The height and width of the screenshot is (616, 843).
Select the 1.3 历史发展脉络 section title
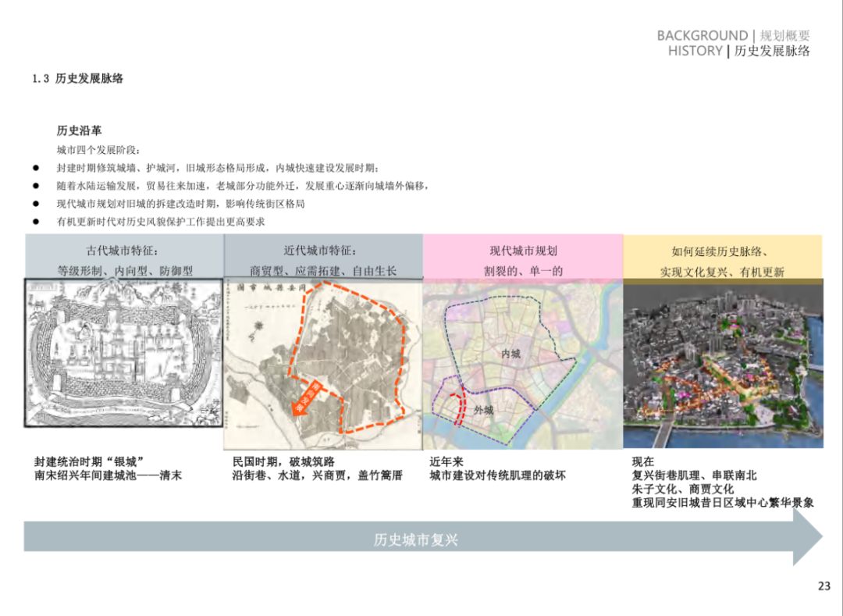click(x=77, y=79)
